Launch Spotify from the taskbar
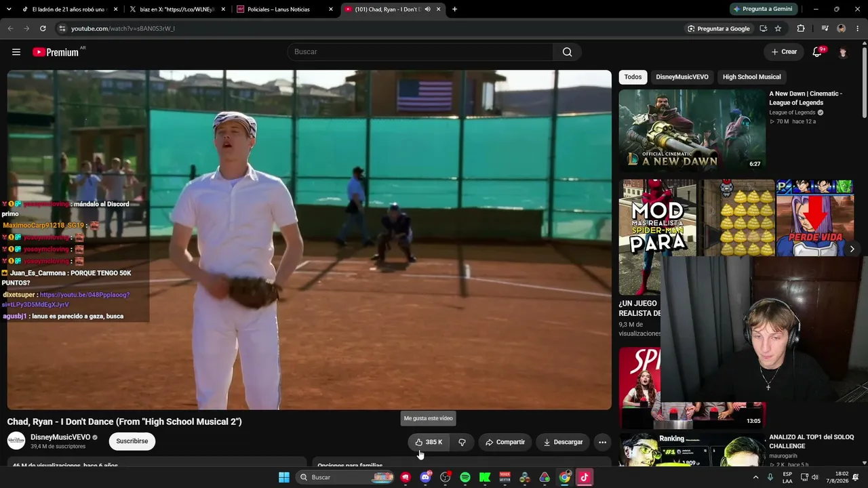Image resolution: width=868 pixels, height=488 pixels. (x=465, y=477)
